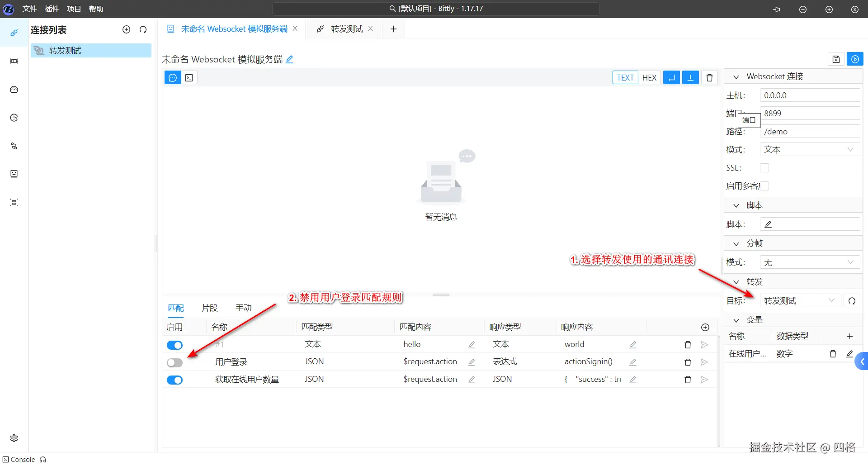Delete the 用户登录 match rule
The image size is (868, 466).
pos(688,362)
